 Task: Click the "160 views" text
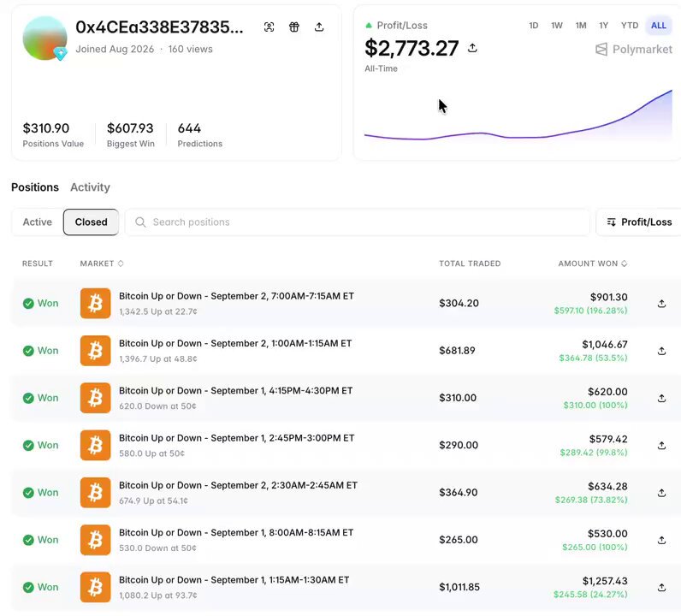[x=190, y=49]
